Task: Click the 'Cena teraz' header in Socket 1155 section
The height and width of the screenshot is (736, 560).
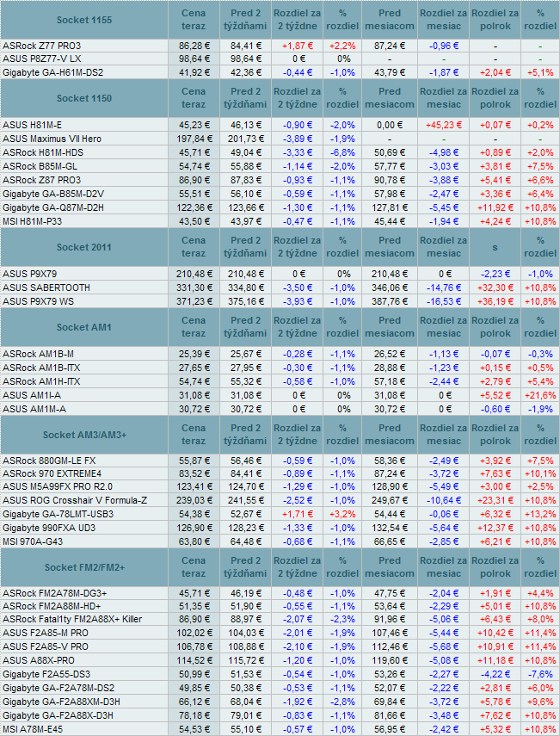Action: pos(194,20)
